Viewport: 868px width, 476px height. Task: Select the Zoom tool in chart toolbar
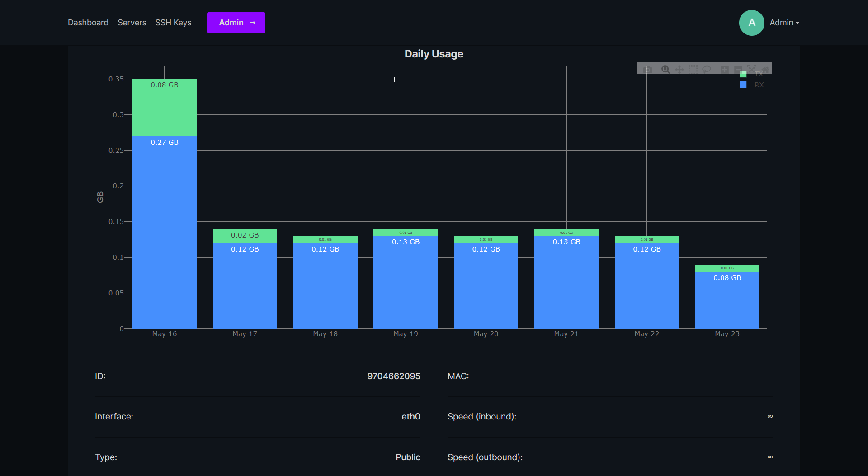pos(665,69)
